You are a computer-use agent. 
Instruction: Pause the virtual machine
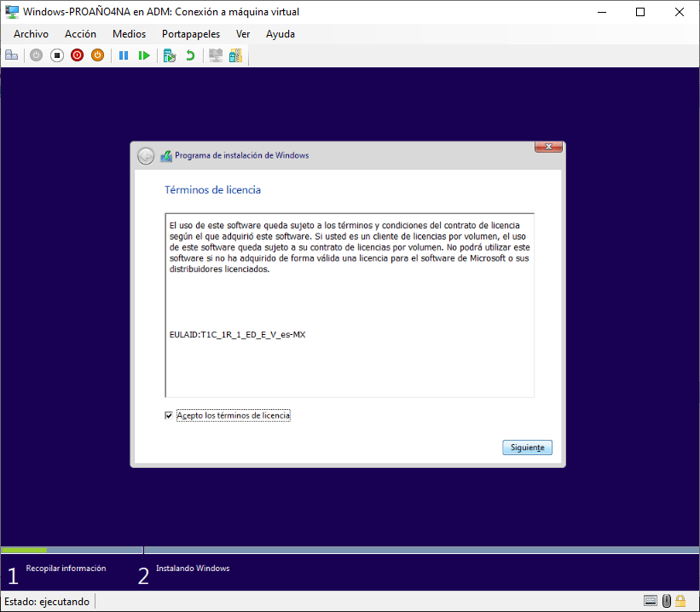tap(124, 55)
